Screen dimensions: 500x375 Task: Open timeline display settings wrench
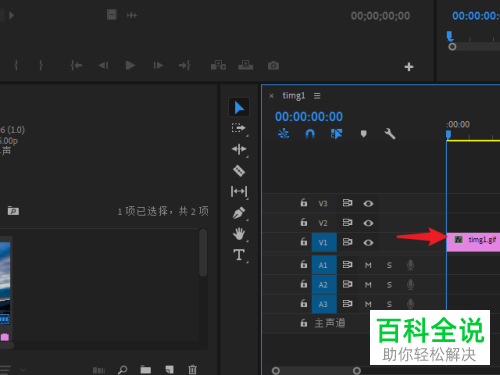pos(390,134)
